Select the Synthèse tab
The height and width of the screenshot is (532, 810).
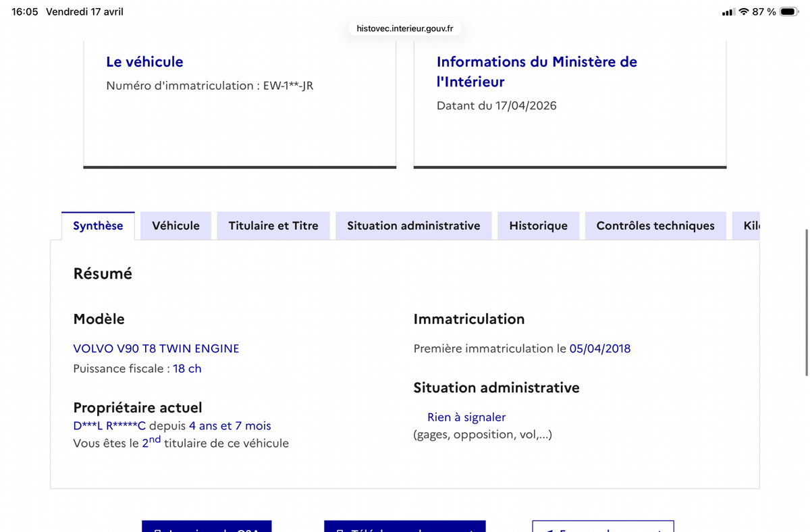(98, 225)
